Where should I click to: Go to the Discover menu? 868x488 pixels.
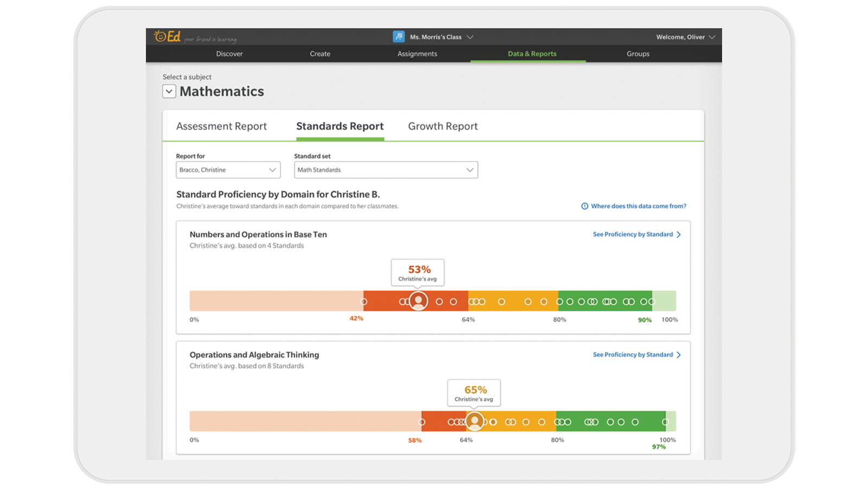tap(229, 54)
